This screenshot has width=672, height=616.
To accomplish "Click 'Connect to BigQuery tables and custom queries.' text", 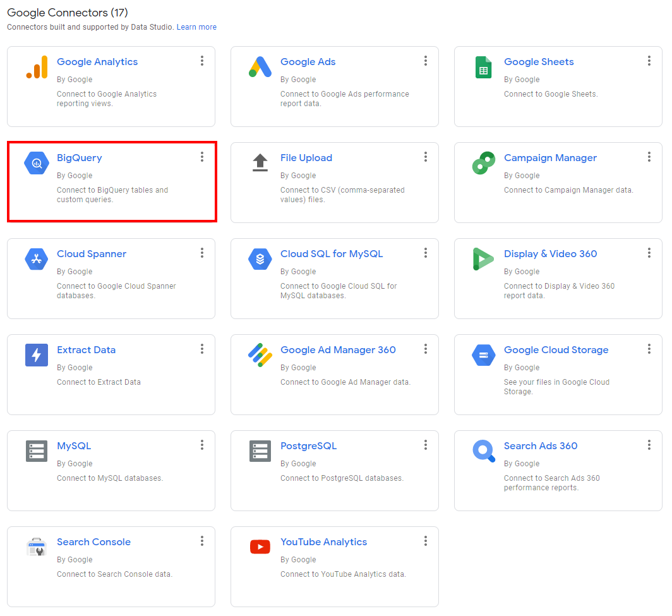I will click(112, 195).
